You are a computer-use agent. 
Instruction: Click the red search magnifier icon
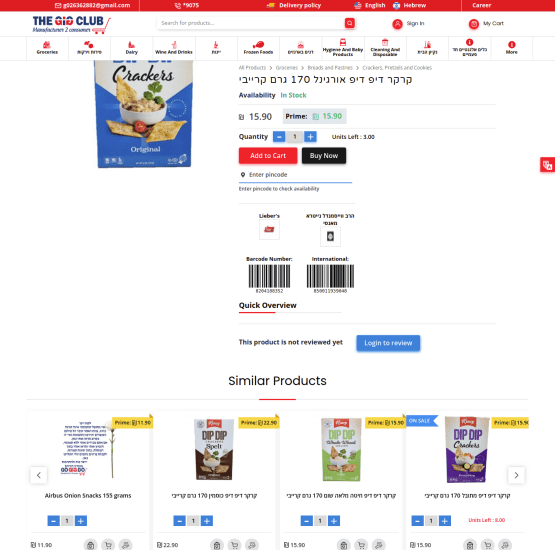click(x=349, y=23)
